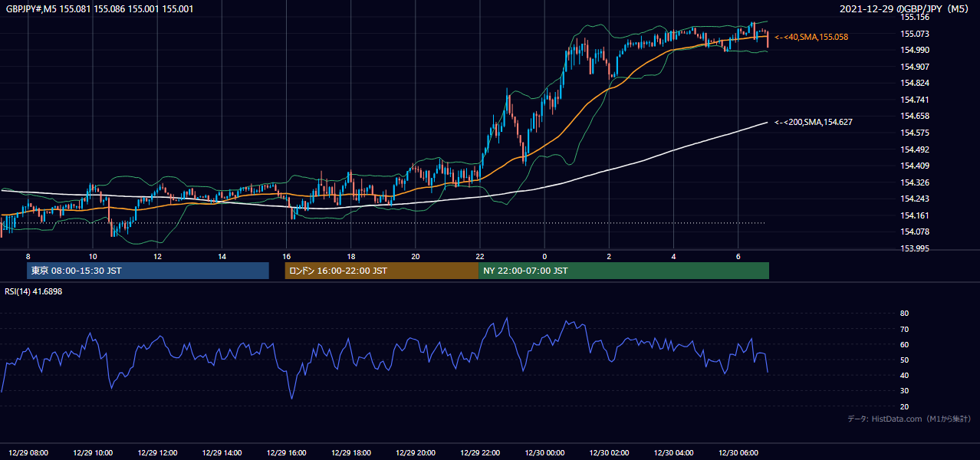Click price axis label 154.409

916,166
